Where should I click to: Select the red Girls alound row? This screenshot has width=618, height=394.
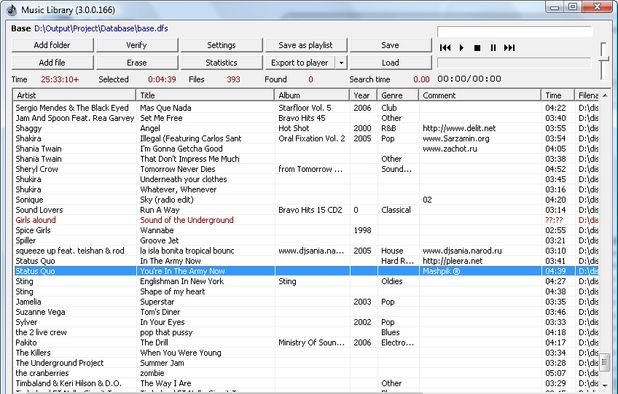(306, 220)
